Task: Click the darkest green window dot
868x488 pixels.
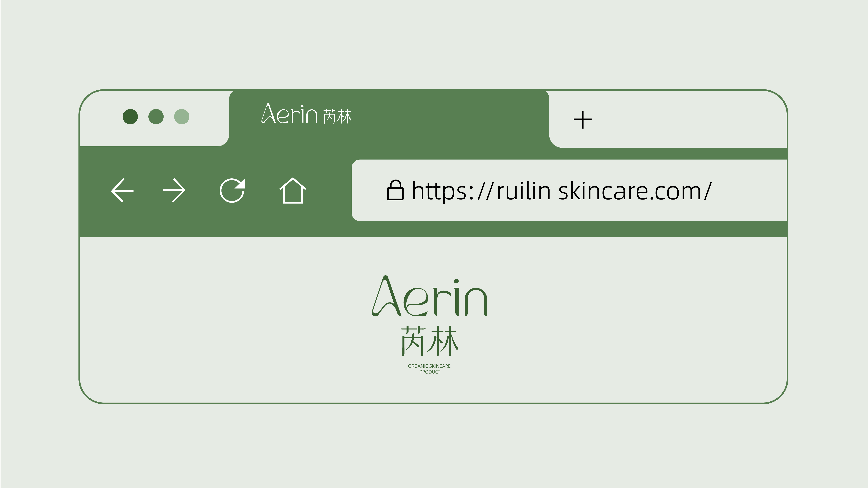Action: pos(130,117)
